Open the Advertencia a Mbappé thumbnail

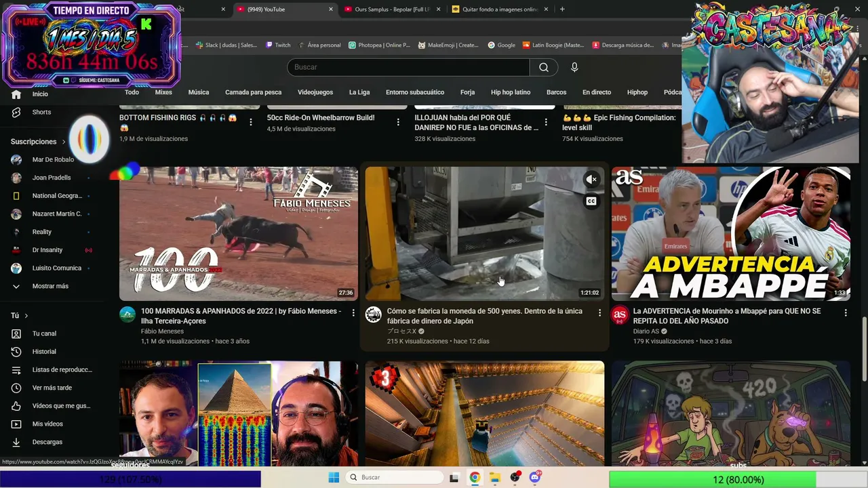pos(731,234)
